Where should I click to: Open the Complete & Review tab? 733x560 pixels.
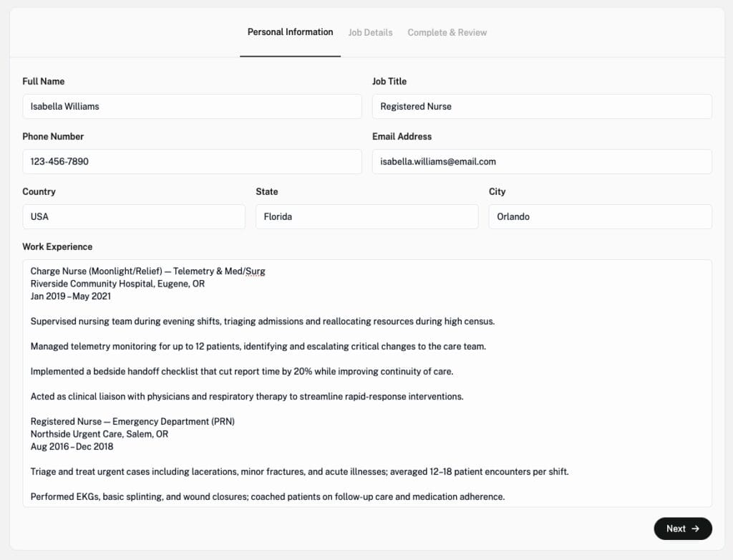pos(447,32)
